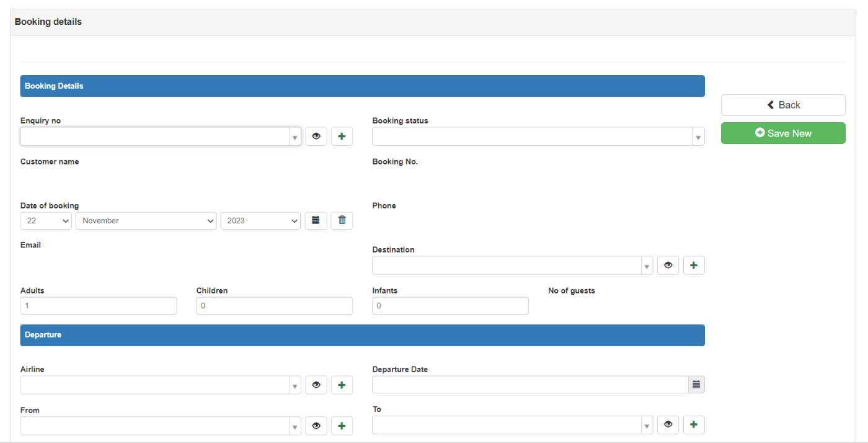Viewport: 868px width, 443px height.
Task: Select the blue Booking Details section header
Action: point(362,86)
